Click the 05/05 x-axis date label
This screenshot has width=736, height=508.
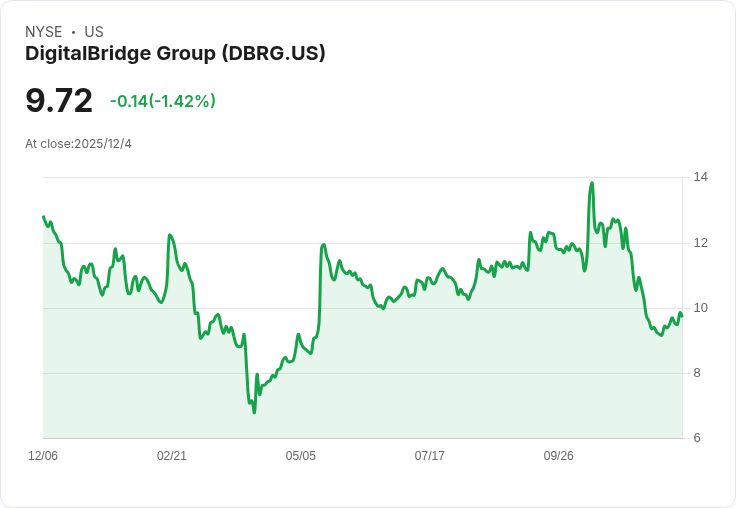tap(300, 455)
